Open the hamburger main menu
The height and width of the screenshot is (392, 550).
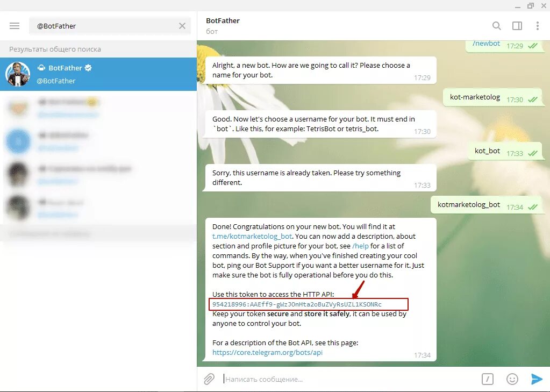click(x=15, y=26)
